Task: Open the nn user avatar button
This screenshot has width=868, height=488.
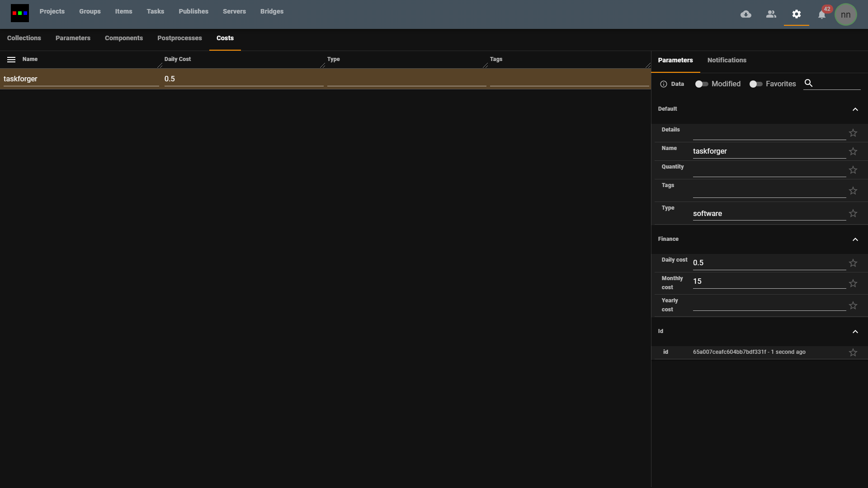Action: tap(845, 14)
